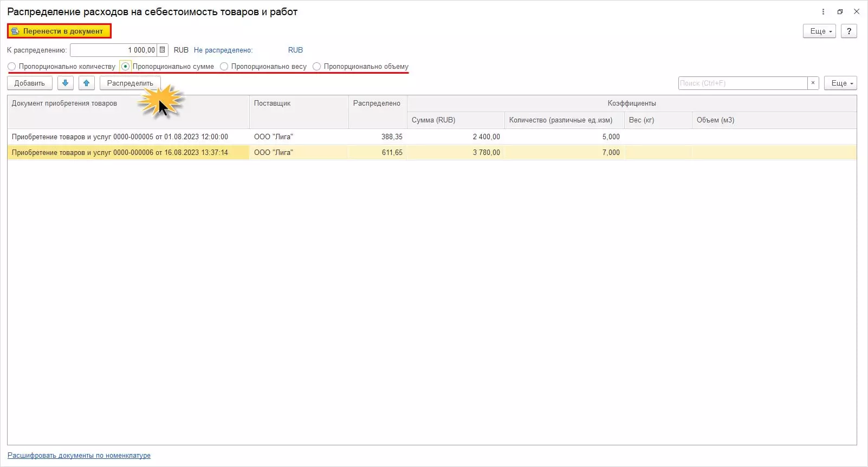The width and height of the screenshot is (868, 467).
Task: Open the table's Еще dropdown beside search
Action: (x=840, y=83)
